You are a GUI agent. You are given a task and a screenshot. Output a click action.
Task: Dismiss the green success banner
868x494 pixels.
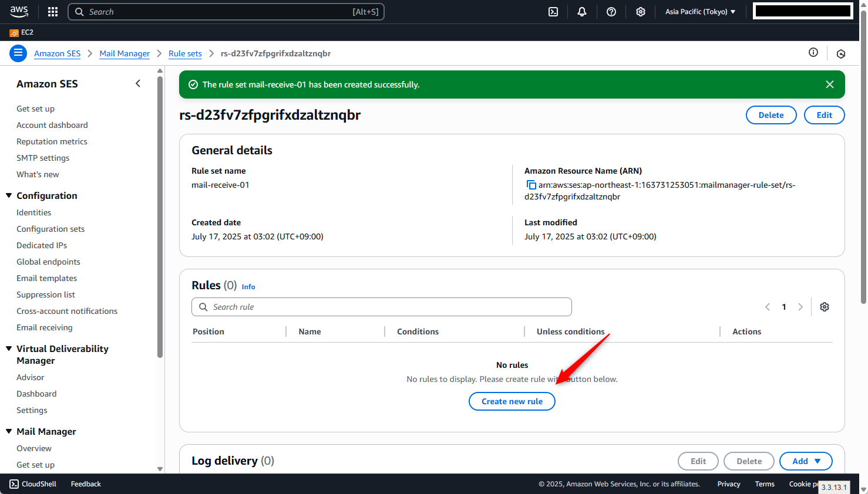pyautogui.click(x=830, y=84)
